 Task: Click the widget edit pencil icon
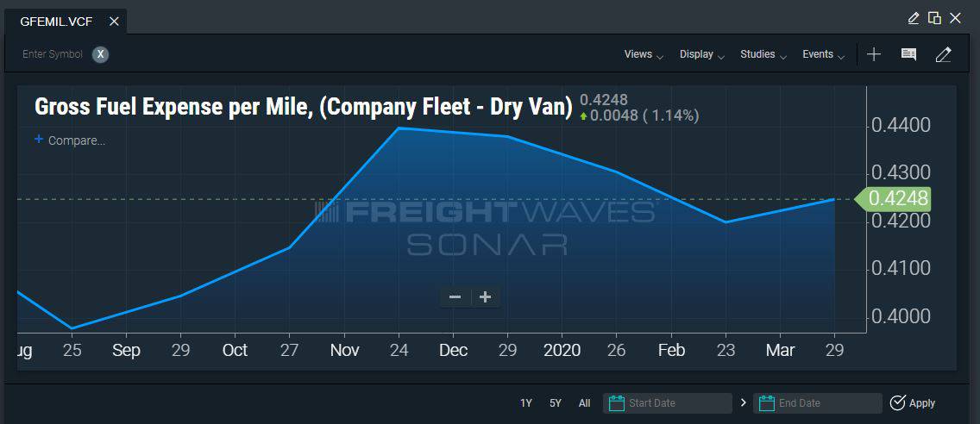(913, 18)
